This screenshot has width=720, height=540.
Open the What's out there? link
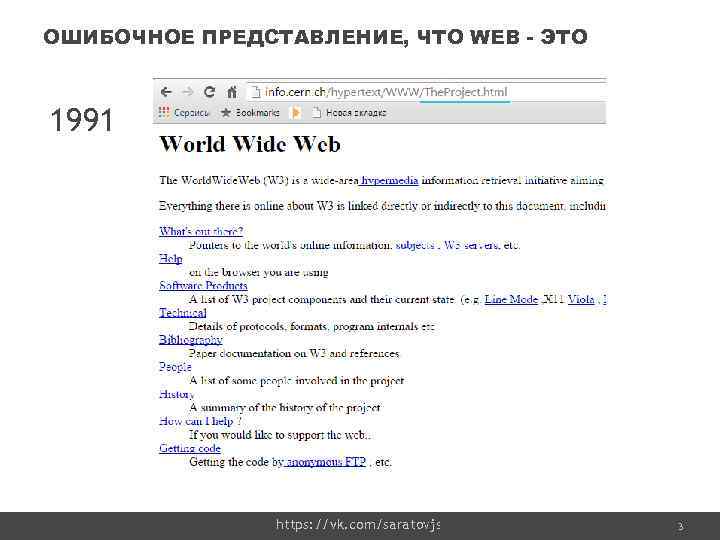(201, 231)
